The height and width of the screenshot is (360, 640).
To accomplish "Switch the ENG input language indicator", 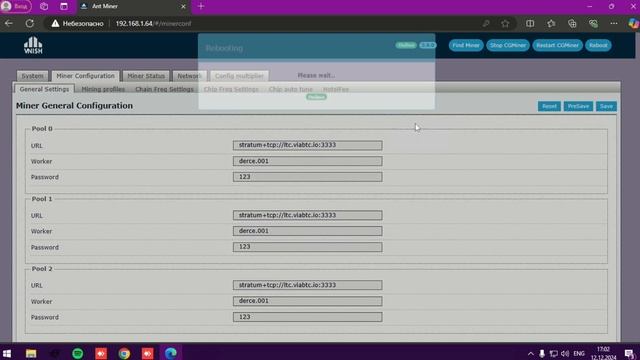I will [x=579, y=353].
